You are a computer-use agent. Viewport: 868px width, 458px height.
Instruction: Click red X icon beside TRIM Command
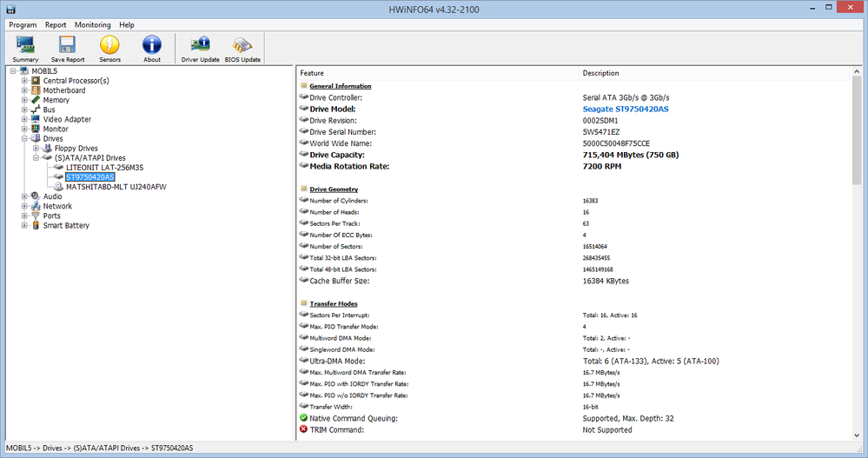point(303,429)
